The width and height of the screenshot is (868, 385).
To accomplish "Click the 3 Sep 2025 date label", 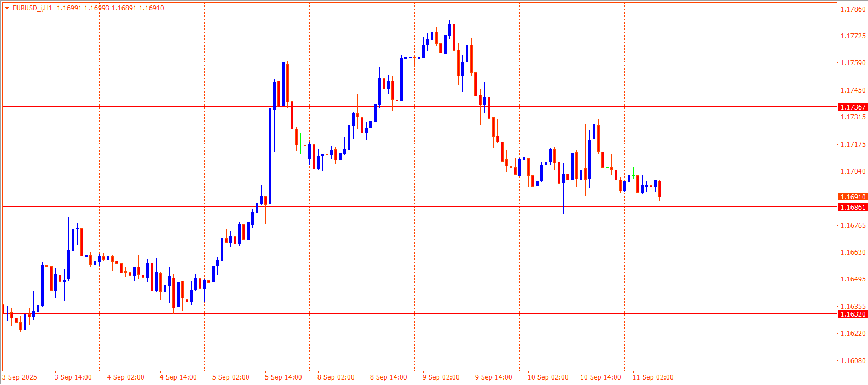I will pos(20,377).
